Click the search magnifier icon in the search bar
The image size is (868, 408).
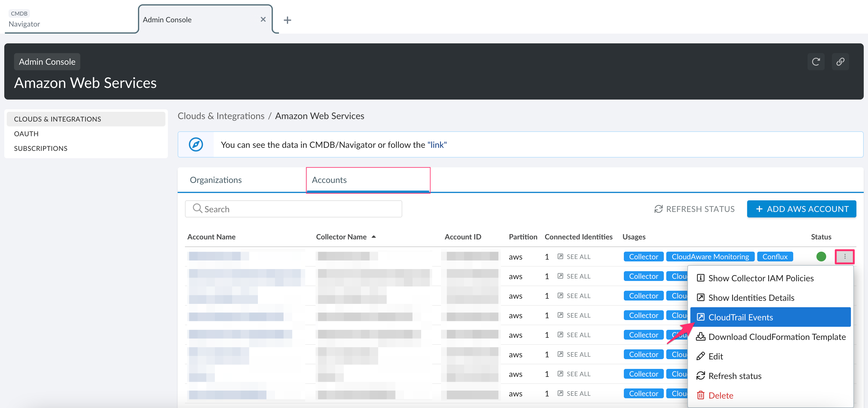197,209
